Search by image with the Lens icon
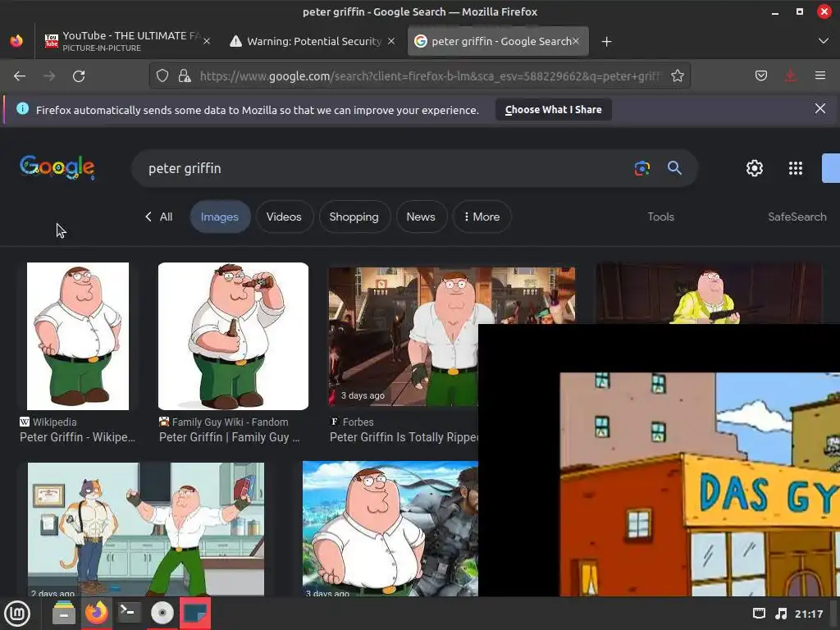Screen dimensions: 840x630 point(641,168)
